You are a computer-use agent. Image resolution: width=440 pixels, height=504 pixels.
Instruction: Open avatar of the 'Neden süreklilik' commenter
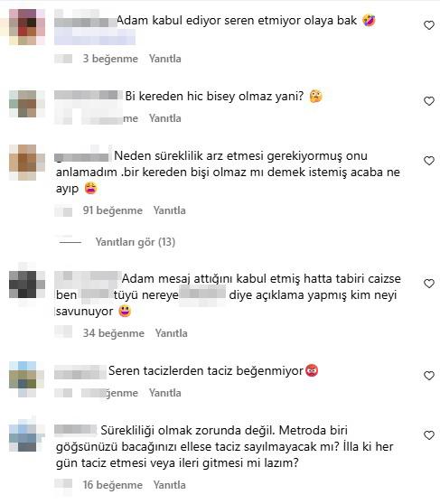(x=27, y=163)
